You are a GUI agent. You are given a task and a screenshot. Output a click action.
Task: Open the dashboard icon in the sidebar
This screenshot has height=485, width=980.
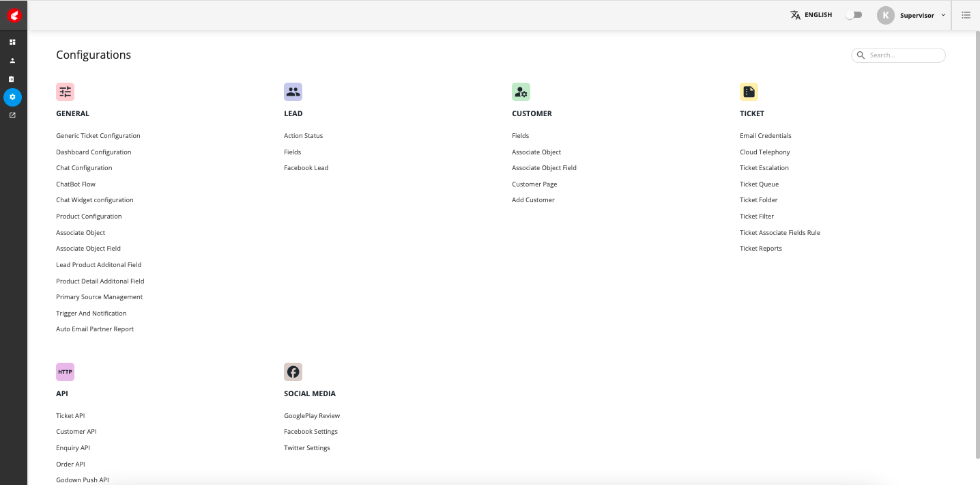[12, 42]
